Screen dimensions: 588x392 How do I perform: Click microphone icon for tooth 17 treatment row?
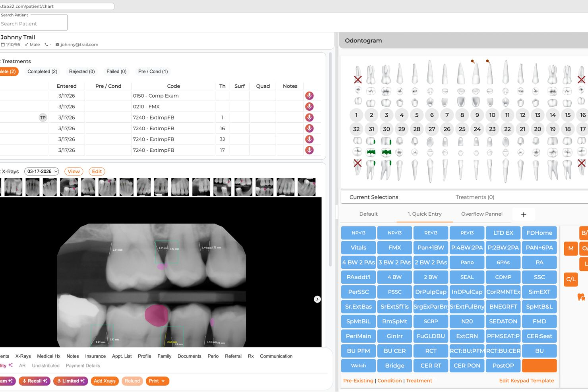click(309, 150)
